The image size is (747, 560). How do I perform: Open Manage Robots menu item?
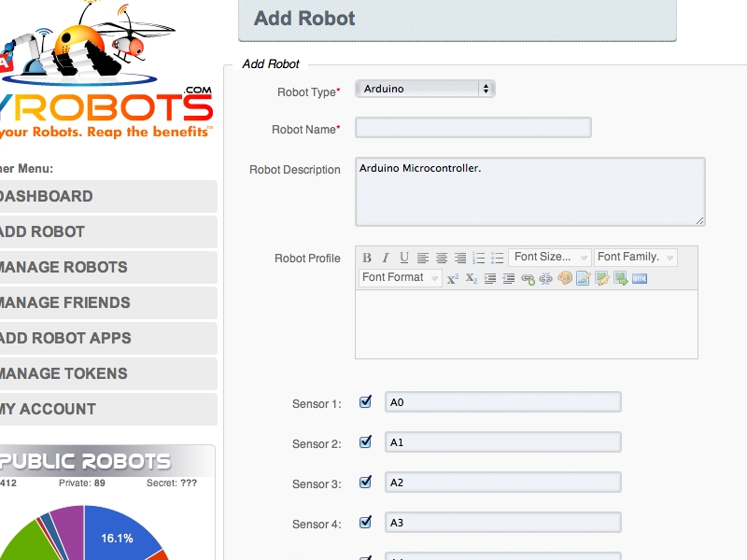[x=108, y=267]
